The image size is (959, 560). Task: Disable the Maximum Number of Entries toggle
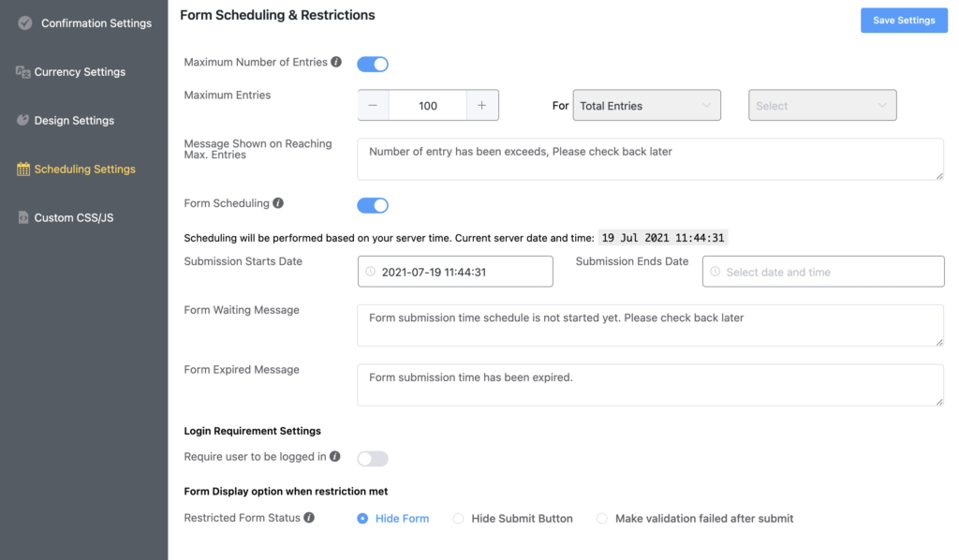373,65
